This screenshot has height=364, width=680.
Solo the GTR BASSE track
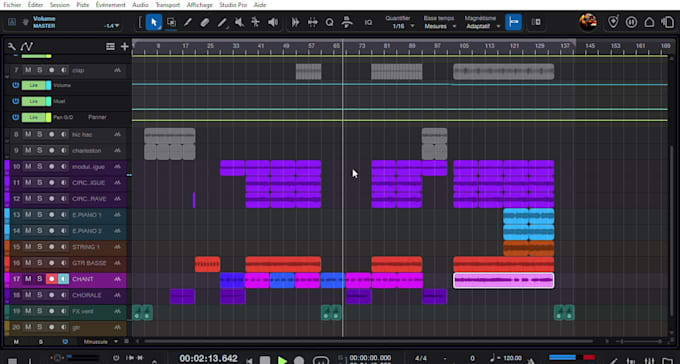point(39,263)
